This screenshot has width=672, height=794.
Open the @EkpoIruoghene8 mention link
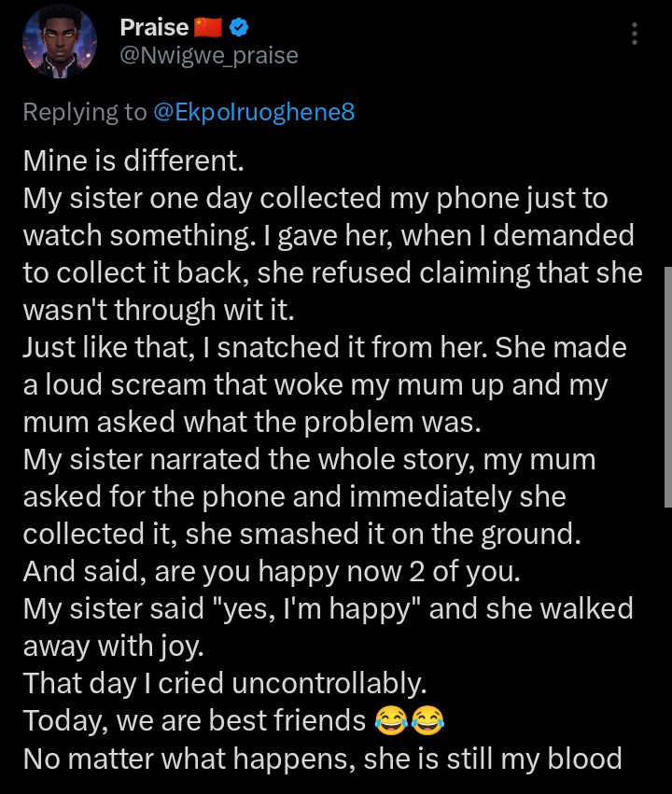pos(253,113)
